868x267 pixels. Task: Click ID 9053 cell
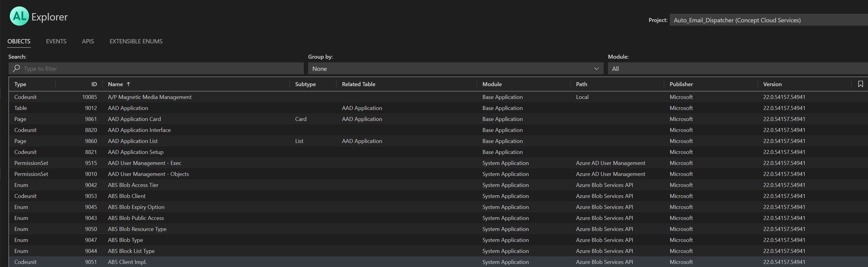91,196
